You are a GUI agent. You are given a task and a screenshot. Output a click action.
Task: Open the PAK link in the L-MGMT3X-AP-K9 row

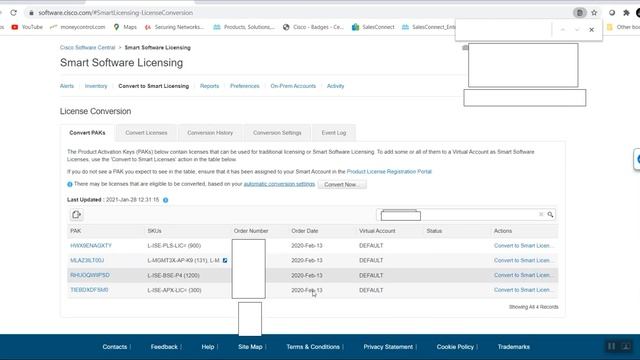pos(87,260)
